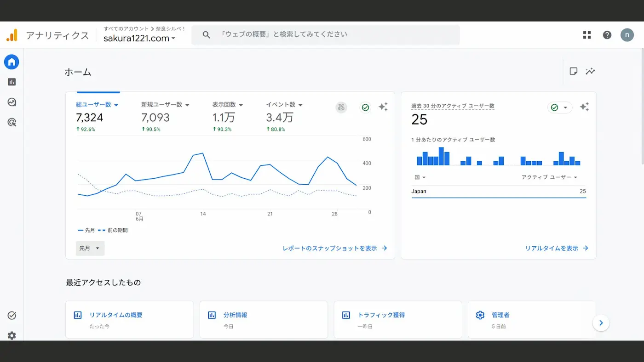644x362 pixels.
Task: Open the Home icon in left sidebar
Action: (11, 62)
